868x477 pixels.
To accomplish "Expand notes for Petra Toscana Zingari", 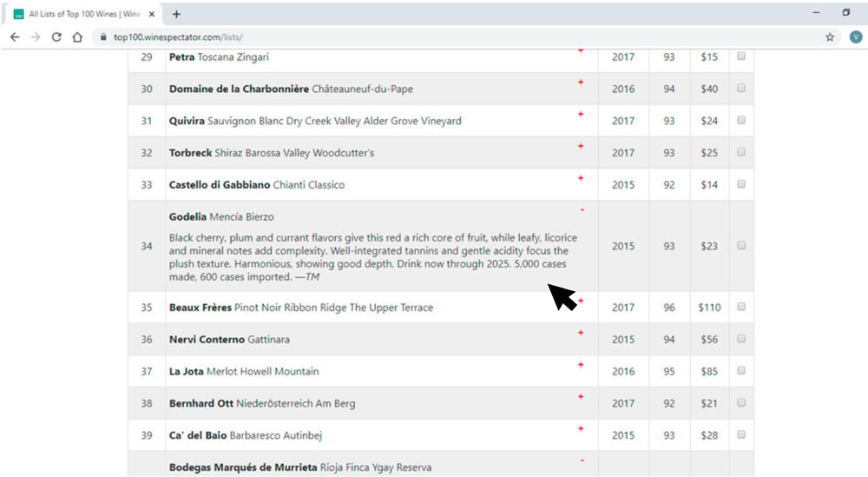I will (x=581, y=51).
